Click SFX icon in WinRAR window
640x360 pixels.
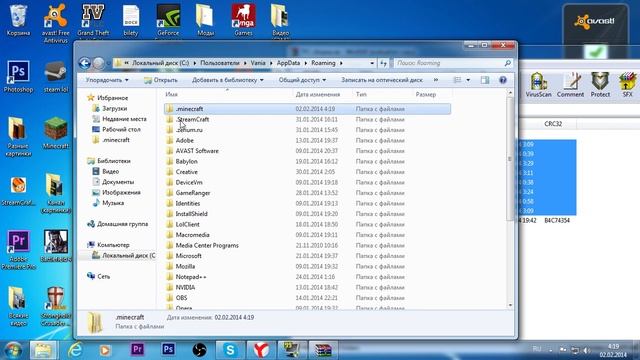pyautogui.click(x=627, y=85)
